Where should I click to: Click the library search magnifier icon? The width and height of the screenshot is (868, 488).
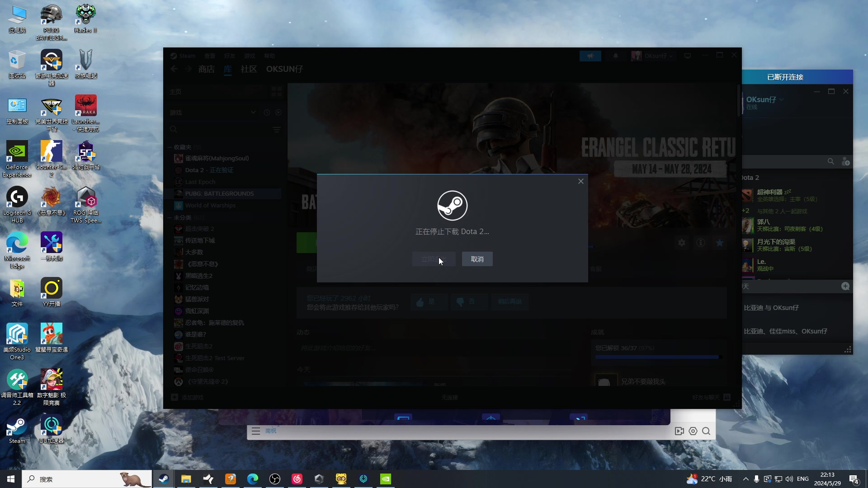click(173, 130)
